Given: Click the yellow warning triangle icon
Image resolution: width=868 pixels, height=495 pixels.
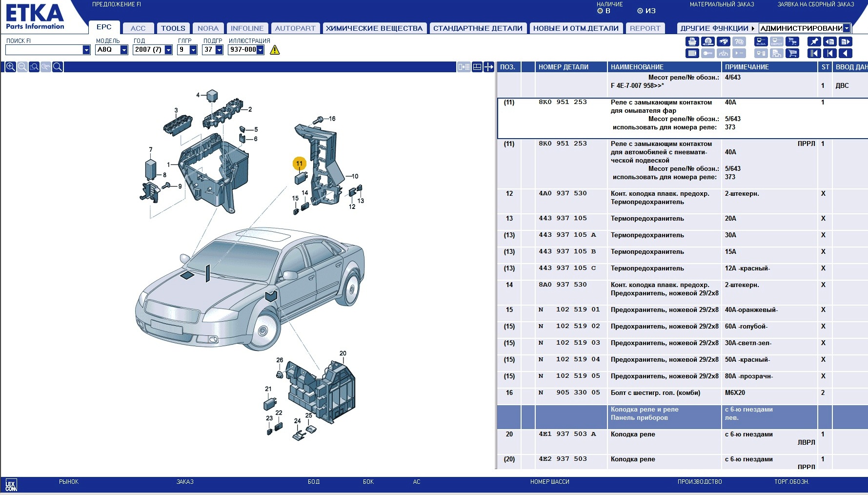Looking at the screenshot, I should (x=275, y=50).
